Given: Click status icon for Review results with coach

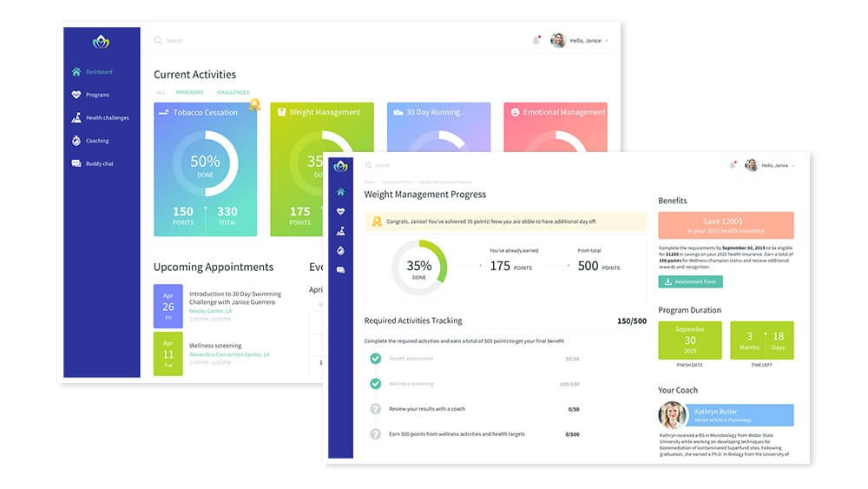Looking at the screenshot, I should pyautogui.click(x=375, y=408).
